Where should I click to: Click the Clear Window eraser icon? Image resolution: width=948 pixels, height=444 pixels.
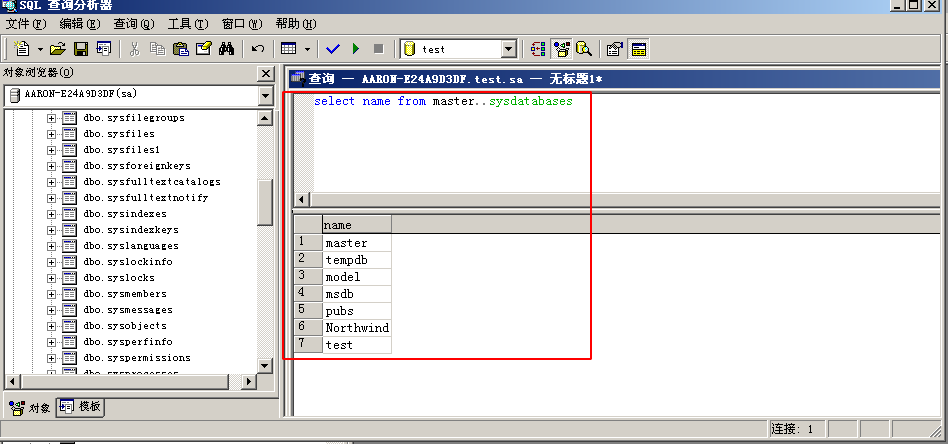[x=204, y=49]
